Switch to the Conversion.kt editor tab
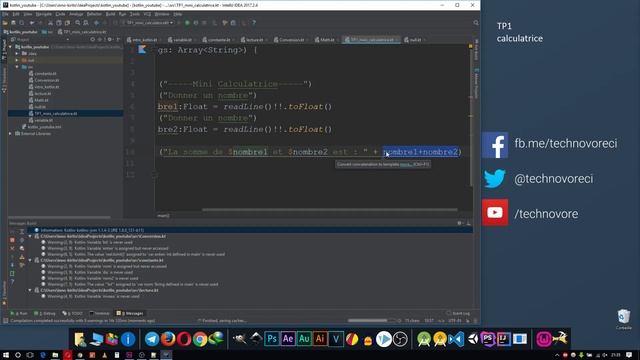This screenshot has width=640, height=360. [x=291, y=40]
